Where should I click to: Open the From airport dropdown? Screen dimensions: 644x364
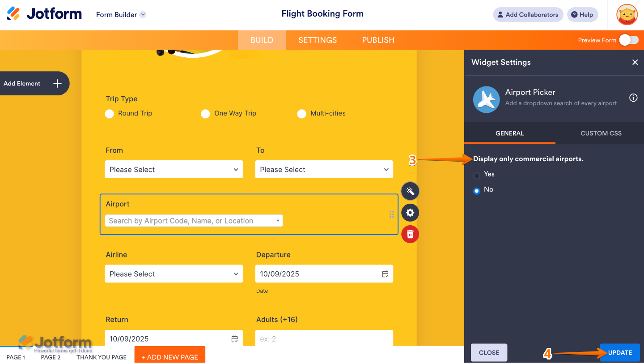point(174,169)
